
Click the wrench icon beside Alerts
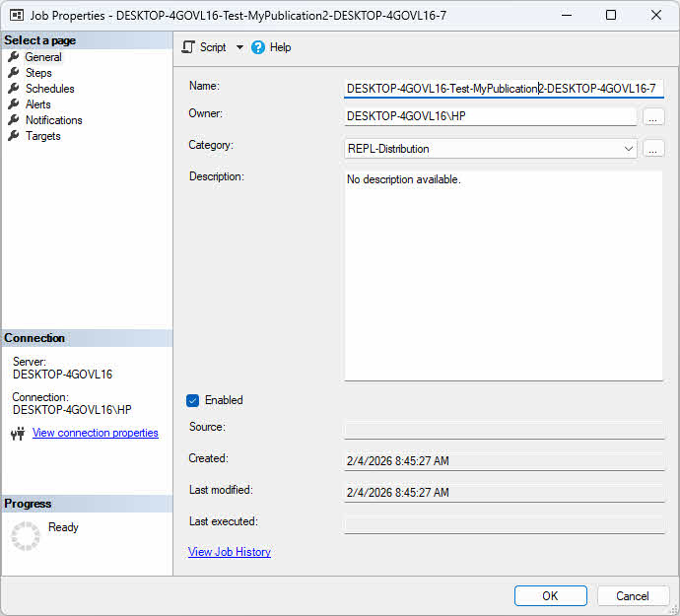14,104
